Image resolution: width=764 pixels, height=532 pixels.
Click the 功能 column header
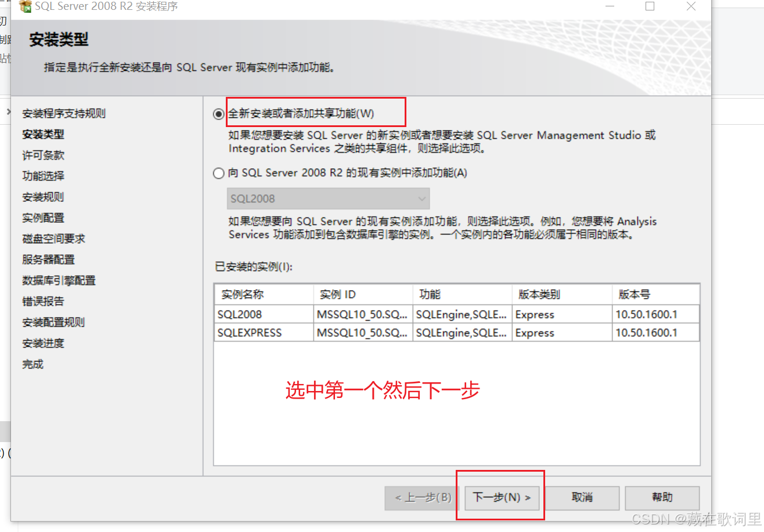[x=462, y=294]
